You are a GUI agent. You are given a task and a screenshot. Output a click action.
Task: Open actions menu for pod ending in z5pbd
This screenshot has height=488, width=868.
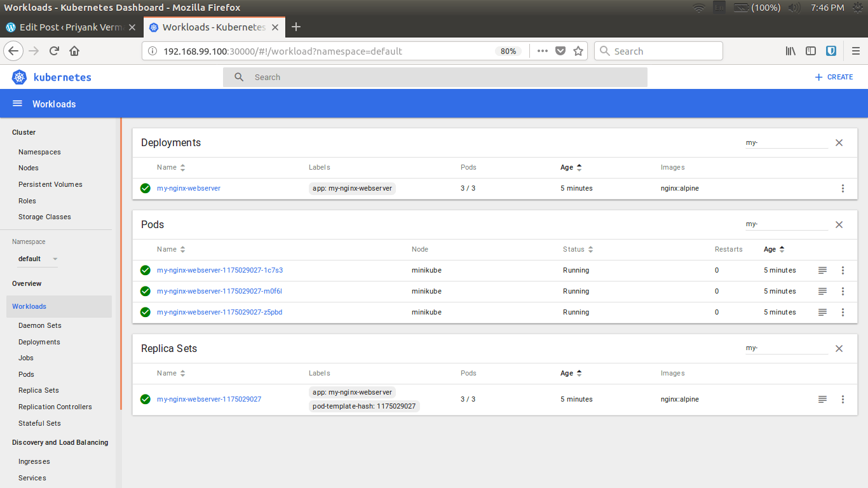(x=843, y=312)
